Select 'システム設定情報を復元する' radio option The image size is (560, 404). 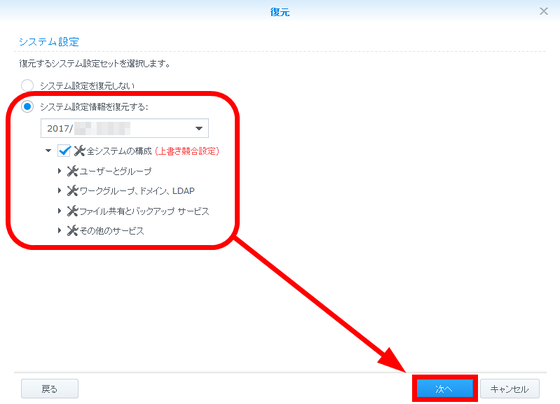27,106
